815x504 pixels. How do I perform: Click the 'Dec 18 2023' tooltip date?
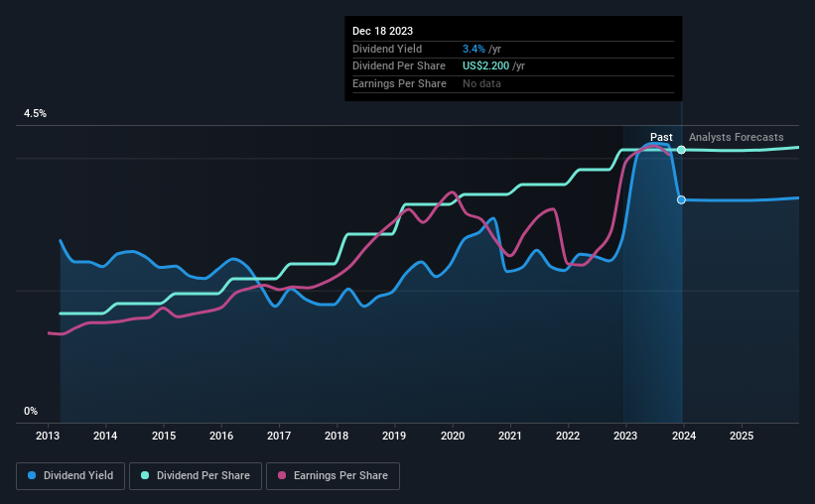(382, 31)
